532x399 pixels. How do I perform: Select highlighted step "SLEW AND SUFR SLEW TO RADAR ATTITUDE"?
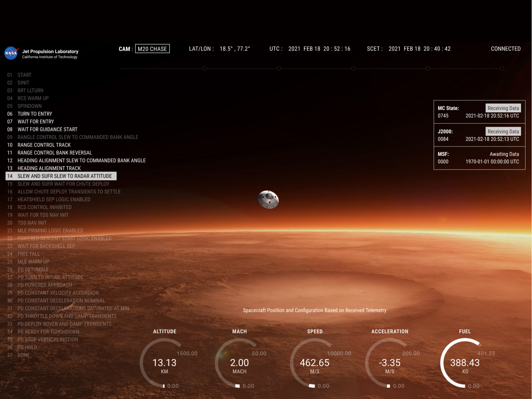coord(61,176)
